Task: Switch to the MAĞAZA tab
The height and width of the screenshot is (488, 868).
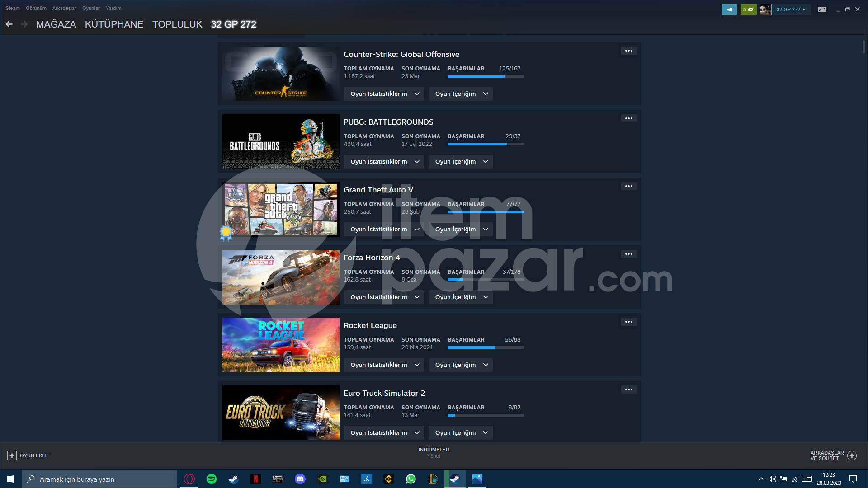Action: 56,24
